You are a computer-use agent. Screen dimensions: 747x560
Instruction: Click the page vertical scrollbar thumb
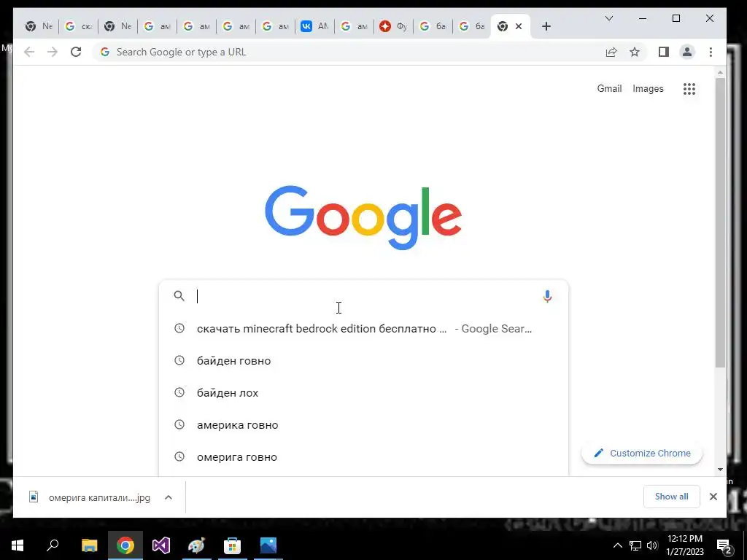click(x=720, y=222)
